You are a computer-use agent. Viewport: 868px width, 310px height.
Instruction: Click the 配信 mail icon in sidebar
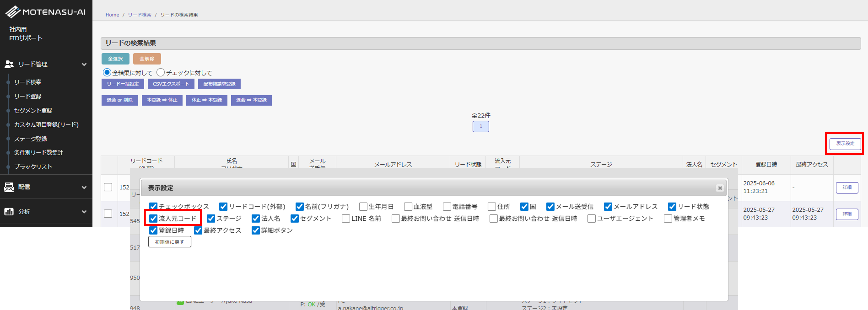tap(9, 187)
